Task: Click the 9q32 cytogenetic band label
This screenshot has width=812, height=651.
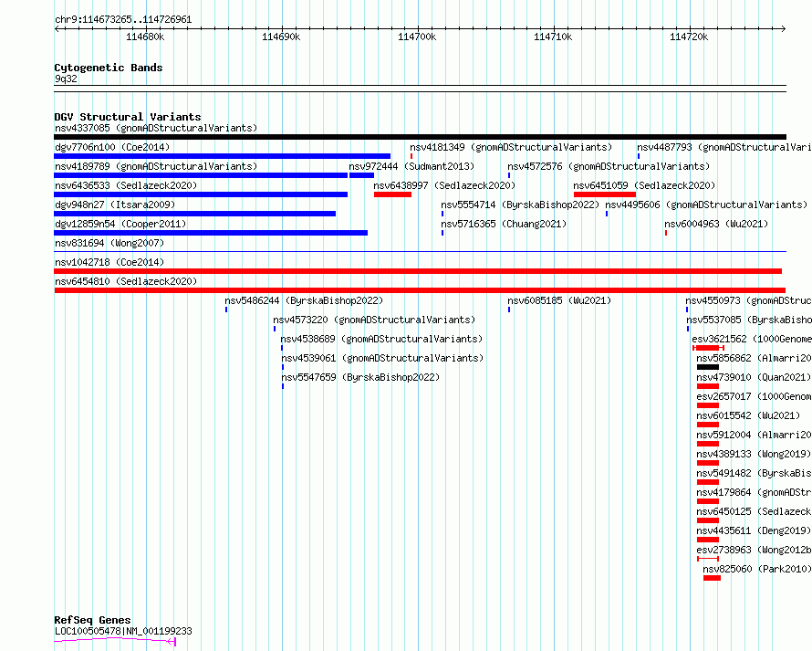Action: coord(66,79)
